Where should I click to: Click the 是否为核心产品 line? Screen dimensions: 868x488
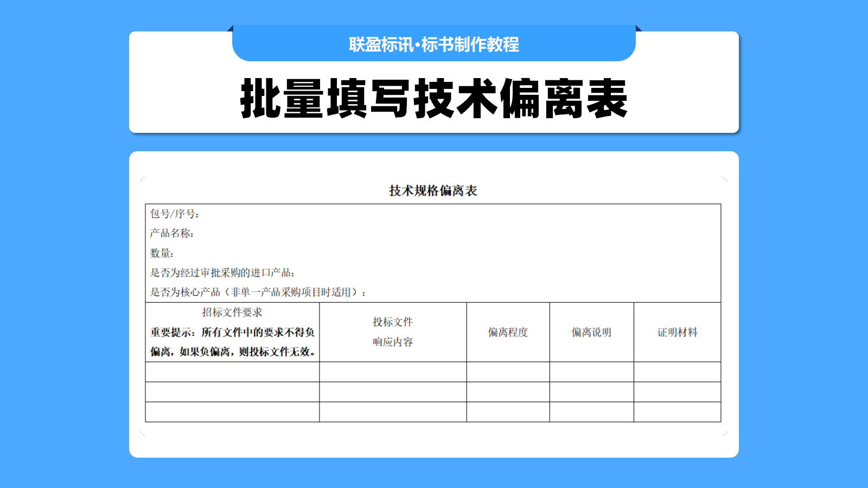point(258,292)
